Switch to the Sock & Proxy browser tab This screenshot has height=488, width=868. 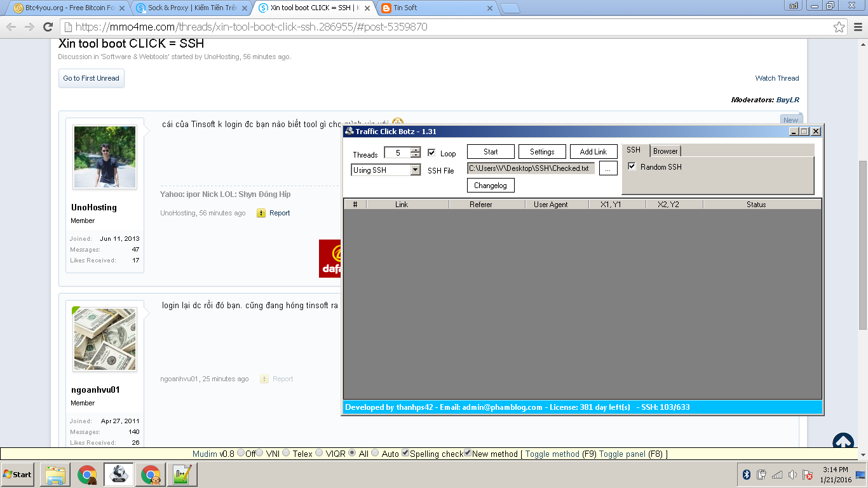(x=191, y=8)
